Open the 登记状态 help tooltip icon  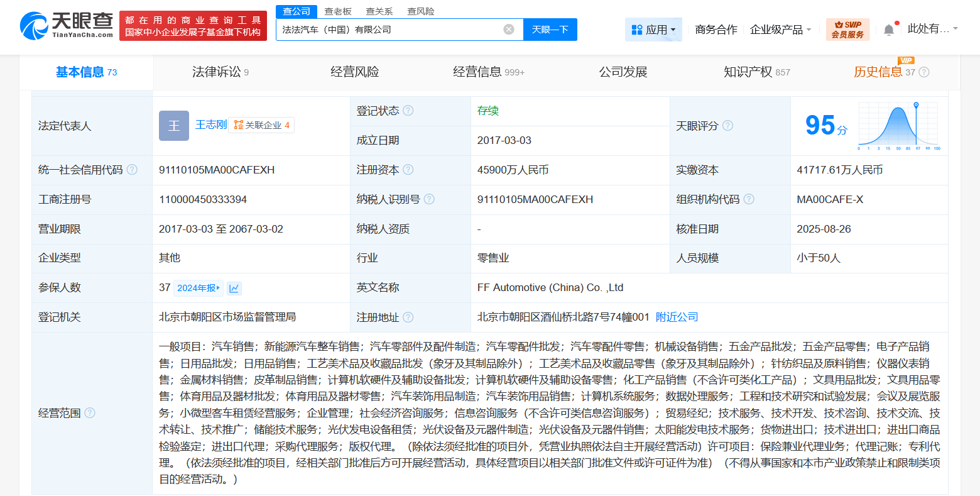pyautogui.click(x=409, y=111)
